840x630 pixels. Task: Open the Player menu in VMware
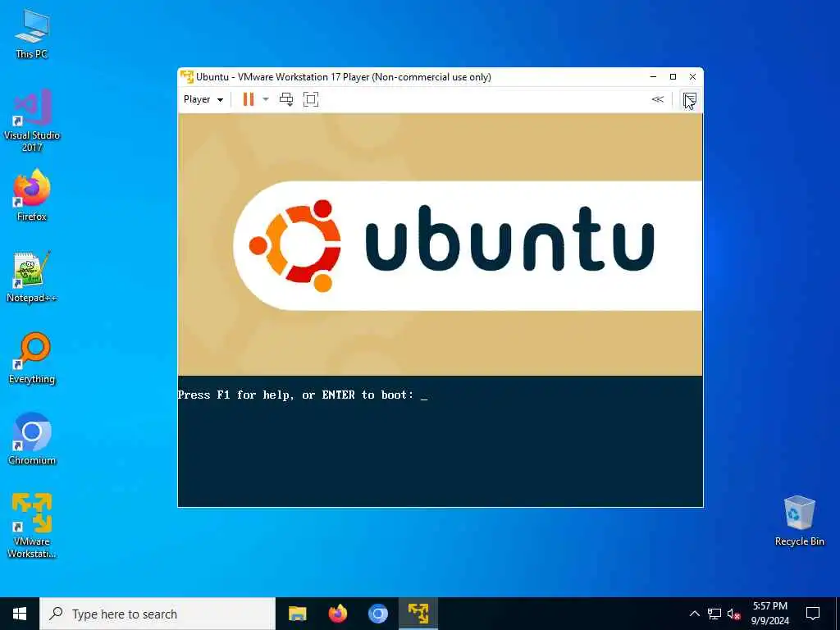203,99
